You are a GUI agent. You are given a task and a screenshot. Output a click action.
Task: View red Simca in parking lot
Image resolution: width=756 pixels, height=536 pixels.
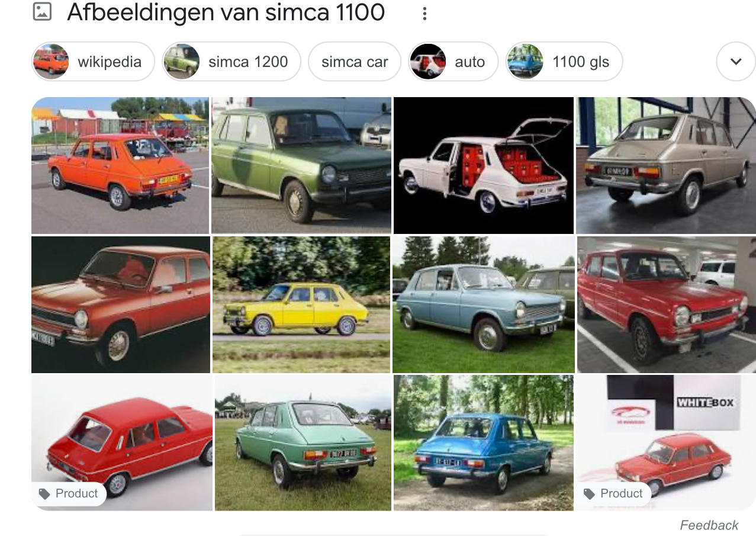pyautogui.click(x=667, y=304)
